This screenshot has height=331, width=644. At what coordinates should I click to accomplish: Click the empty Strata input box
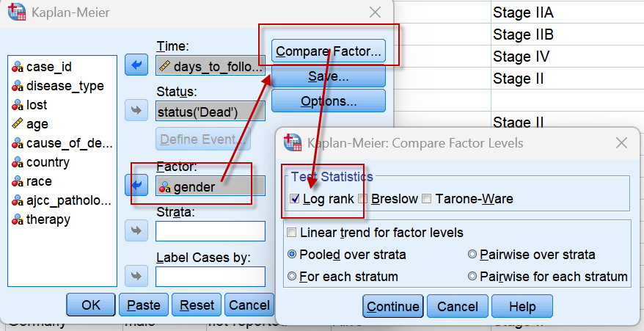tap(211, 231)
